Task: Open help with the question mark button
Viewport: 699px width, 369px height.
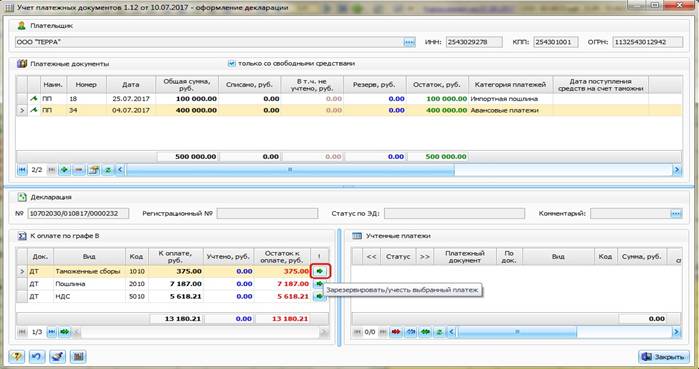Action: [x=16, y=357]
